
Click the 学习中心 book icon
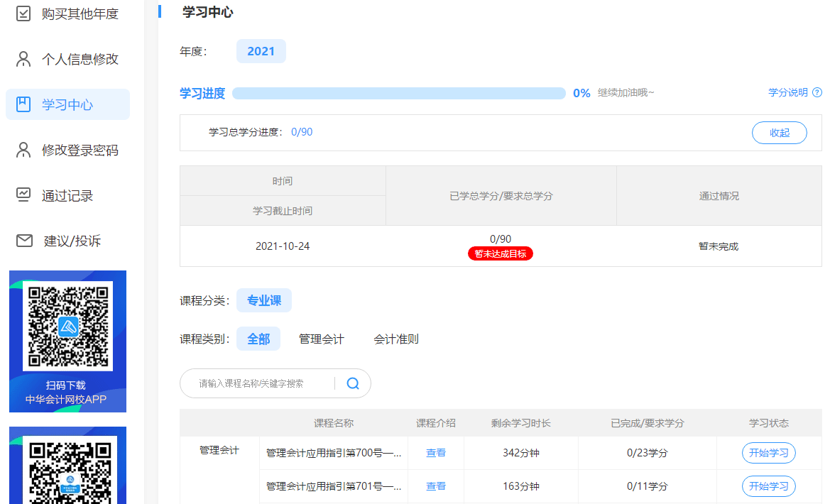click(x=23, y=105)
